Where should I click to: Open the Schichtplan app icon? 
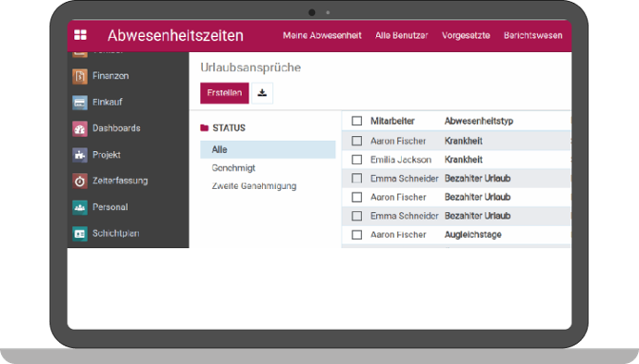click(80, 233)
